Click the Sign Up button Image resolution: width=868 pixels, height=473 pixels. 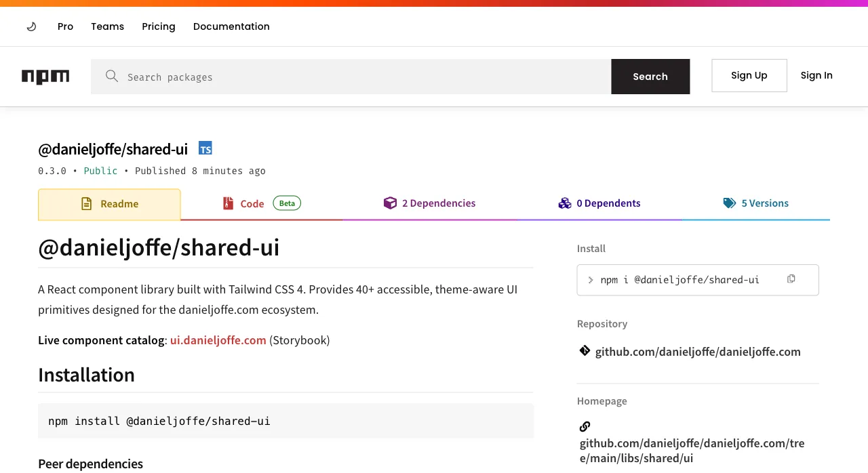tap(749, 75)
